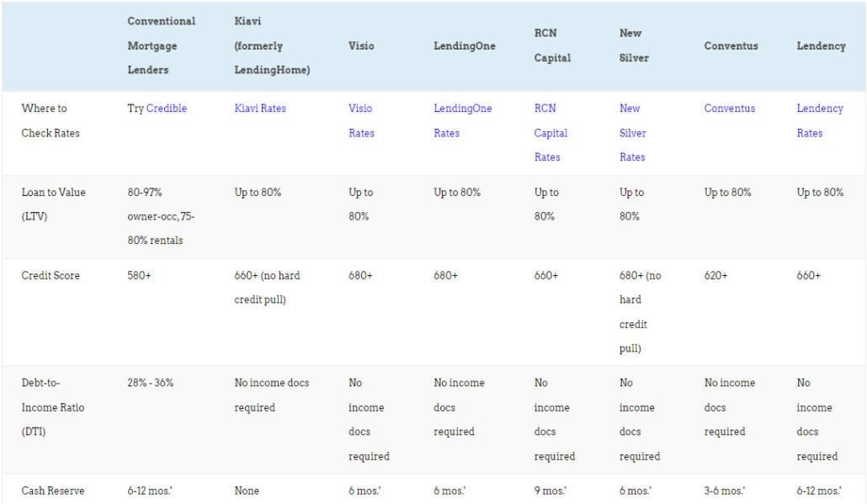This screenshot has height=504, width=867.
Task: Open the RCN Capital Rates link
Action: (551, 133)
